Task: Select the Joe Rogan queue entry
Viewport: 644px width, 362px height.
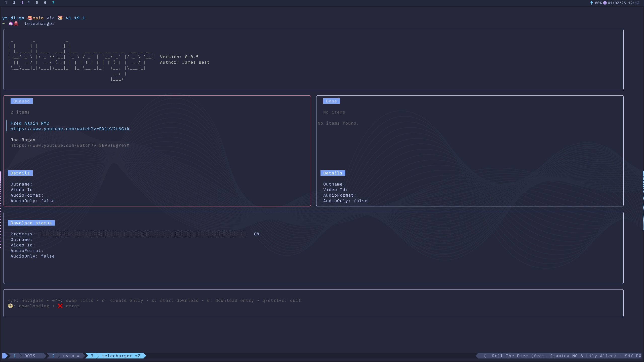Action: tap(23, 140)
